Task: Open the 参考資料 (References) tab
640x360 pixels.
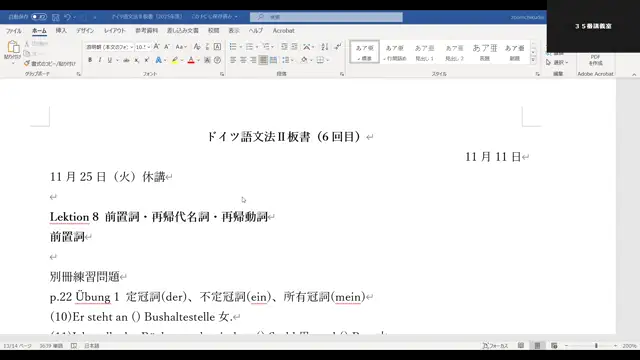Action: pyautogui.click(x=147, y=31)
